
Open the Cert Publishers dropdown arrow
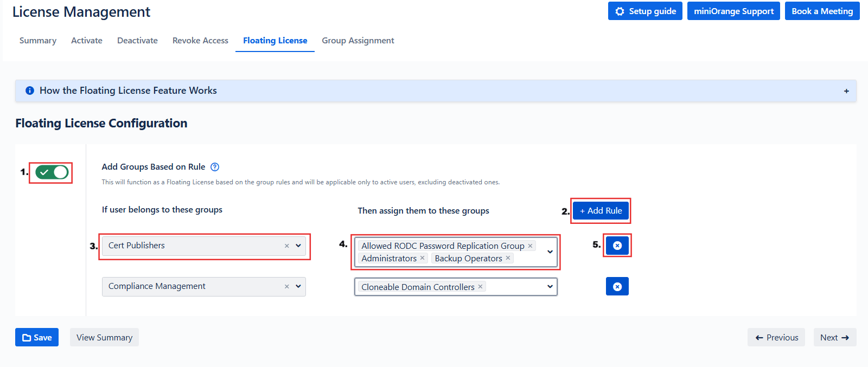(298, 246)
